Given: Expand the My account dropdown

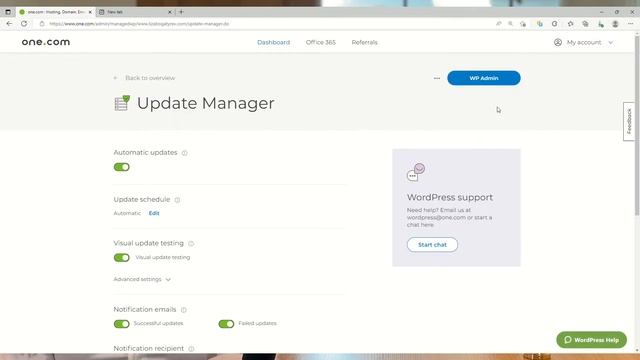Looking at the screenshot, I should pos(584,42).
